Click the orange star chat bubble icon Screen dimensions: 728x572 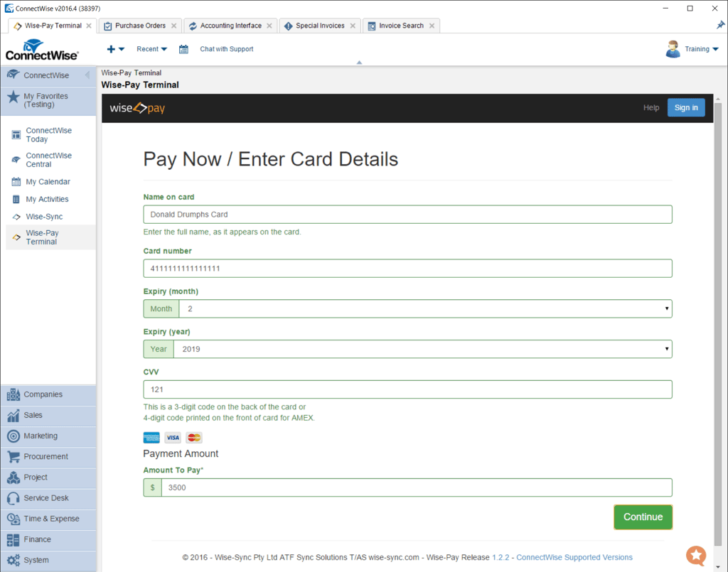tap(696, 555)
